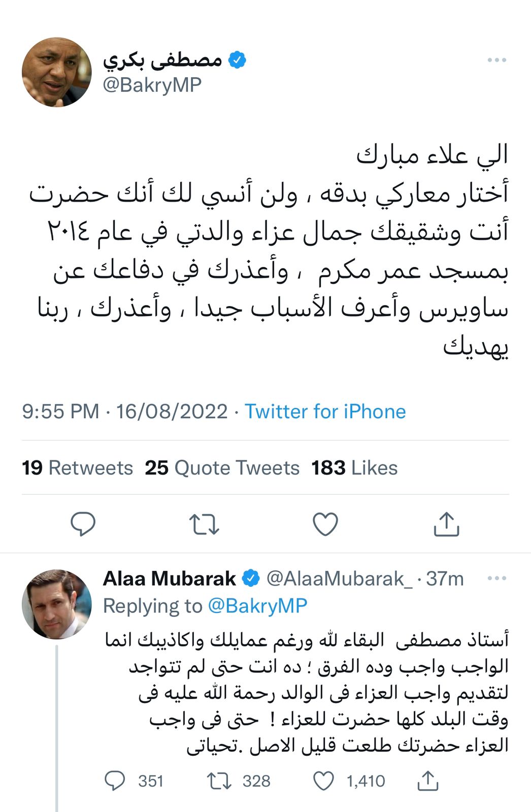Click the Twitter for iPhone link

click(x=325, y=412)
